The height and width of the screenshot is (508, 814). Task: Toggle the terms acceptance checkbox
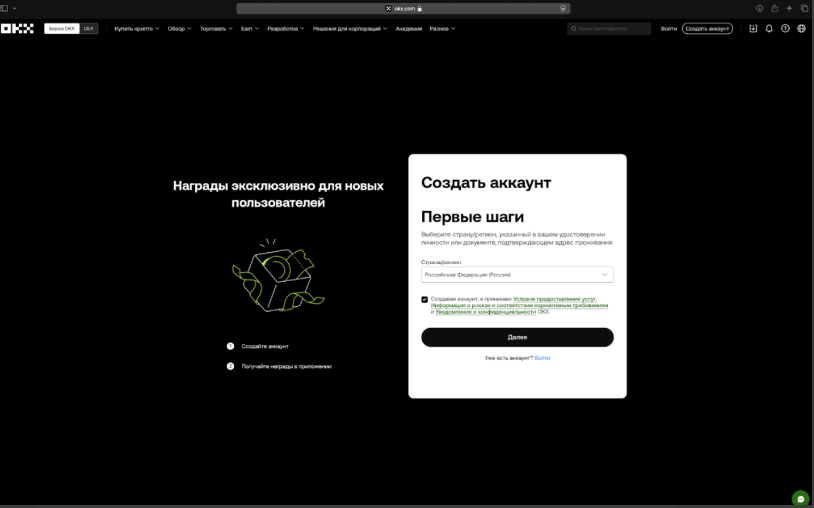425,299
